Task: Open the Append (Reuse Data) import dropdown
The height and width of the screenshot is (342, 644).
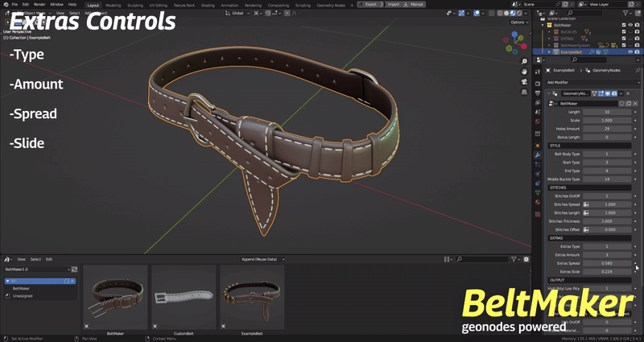Action: point(263,259)
